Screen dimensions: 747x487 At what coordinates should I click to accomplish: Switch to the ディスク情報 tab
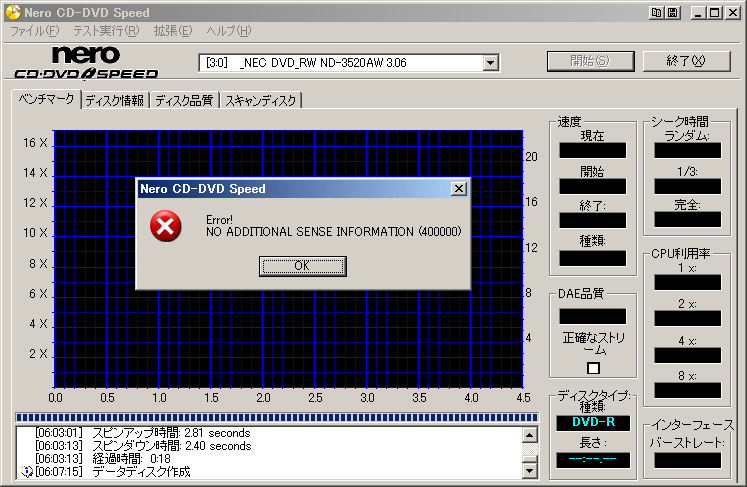point(114,100)
